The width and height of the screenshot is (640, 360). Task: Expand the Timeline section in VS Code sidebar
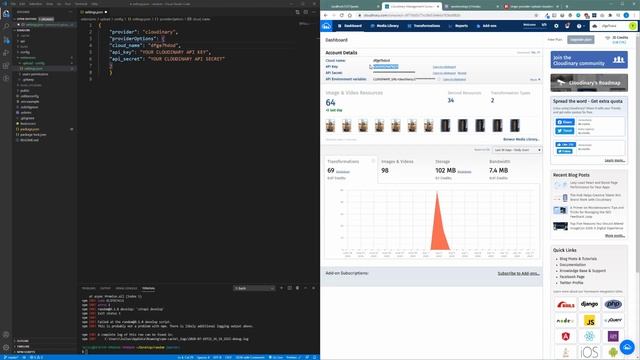[x=23, y=346]
